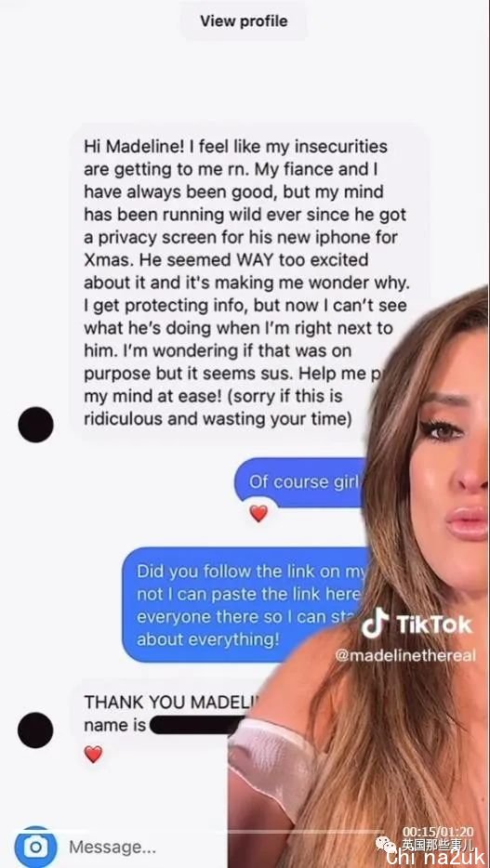The height and width of the screenshot is (868, 490).
Task: Click the black avatar beside THANK YOU message
Action: click(35, 730)
